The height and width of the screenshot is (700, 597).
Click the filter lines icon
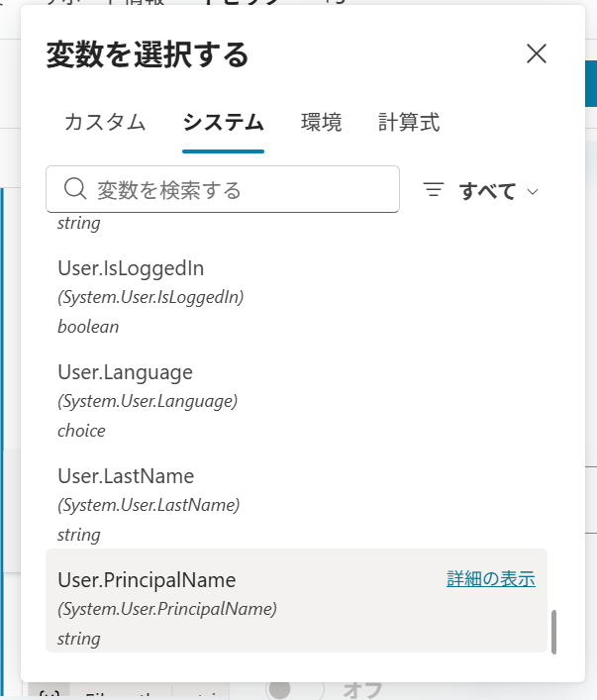pos(434,190)
